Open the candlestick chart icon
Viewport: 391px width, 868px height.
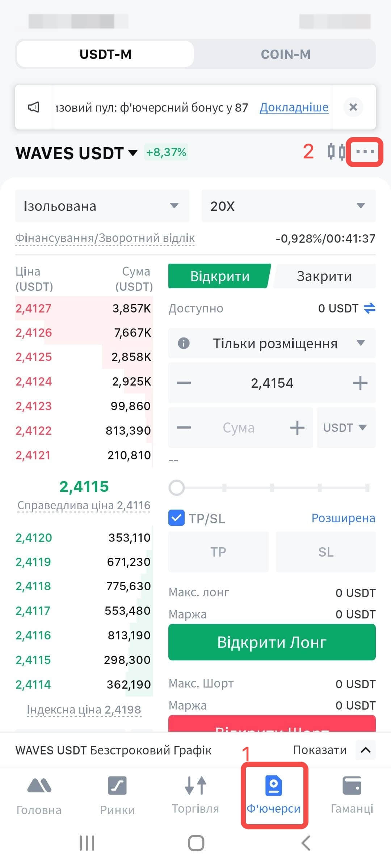pyautogui.click(x=336, y=152)
